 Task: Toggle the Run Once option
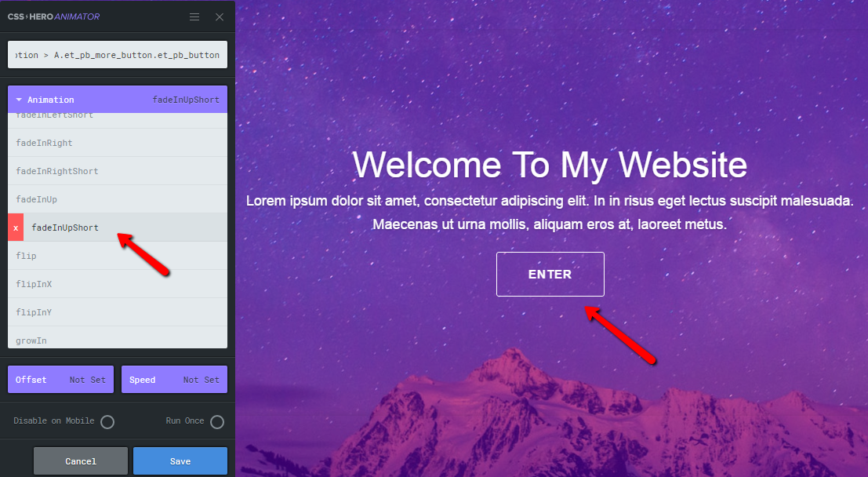217,422
